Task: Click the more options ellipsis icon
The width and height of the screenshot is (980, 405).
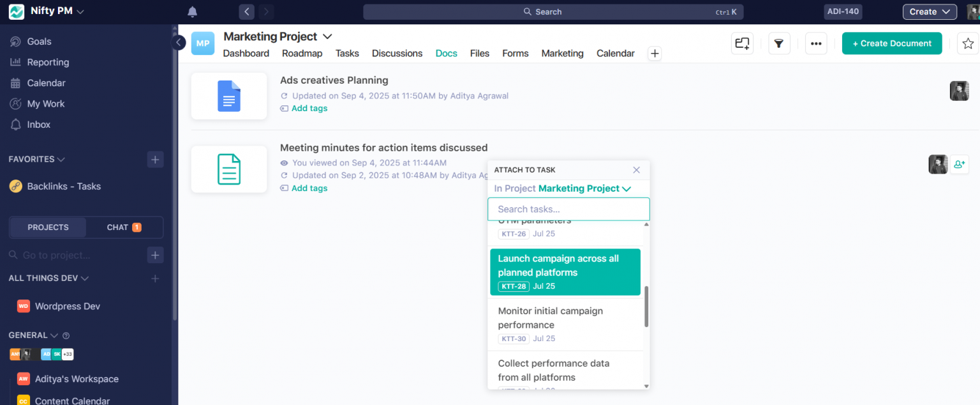Action: 816,43
